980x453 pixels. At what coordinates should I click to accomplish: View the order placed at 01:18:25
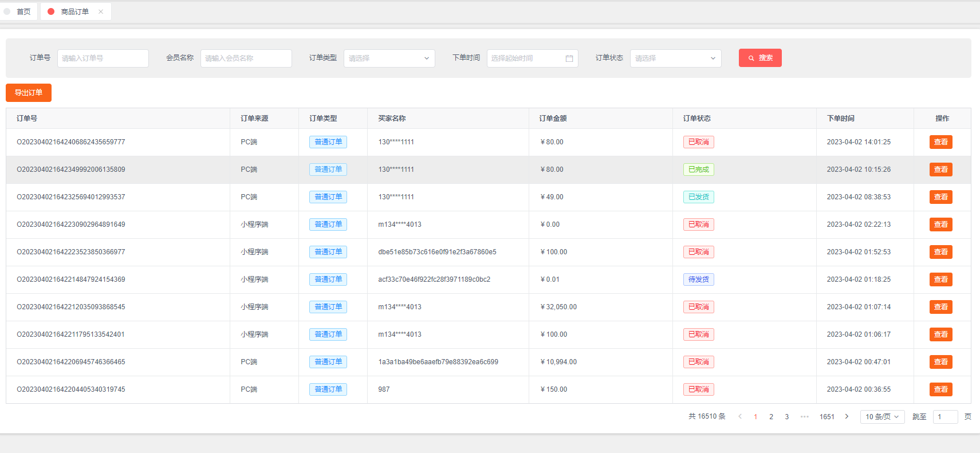point(941,279)
